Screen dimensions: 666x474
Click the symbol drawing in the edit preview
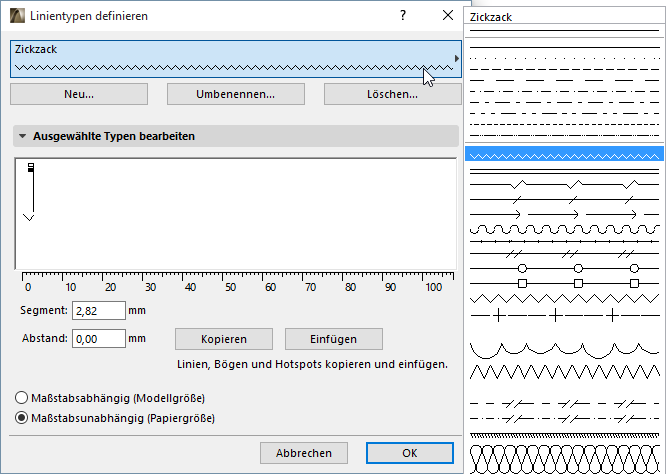(29, 192)
